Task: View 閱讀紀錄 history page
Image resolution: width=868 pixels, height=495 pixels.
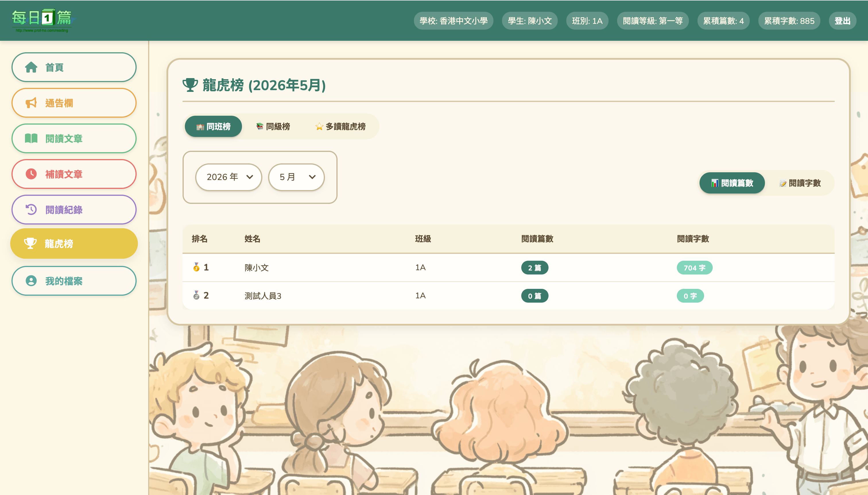Action: click(x=74, y=209)
